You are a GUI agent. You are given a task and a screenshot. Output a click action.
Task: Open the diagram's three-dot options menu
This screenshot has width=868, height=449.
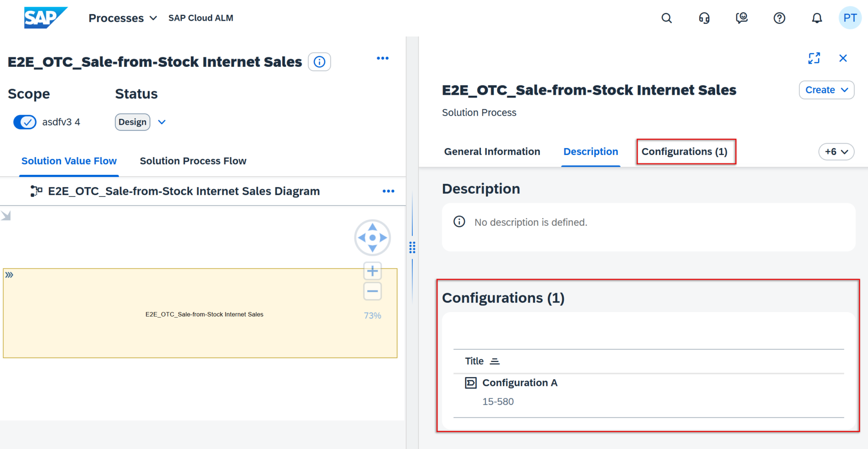point(388,191)
